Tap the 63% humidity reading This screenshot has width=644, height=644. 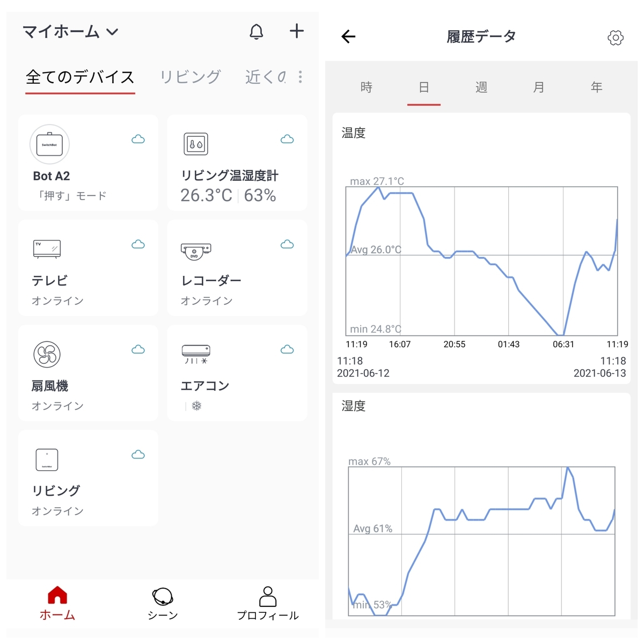pyautogui.click(x=260, y=195)
